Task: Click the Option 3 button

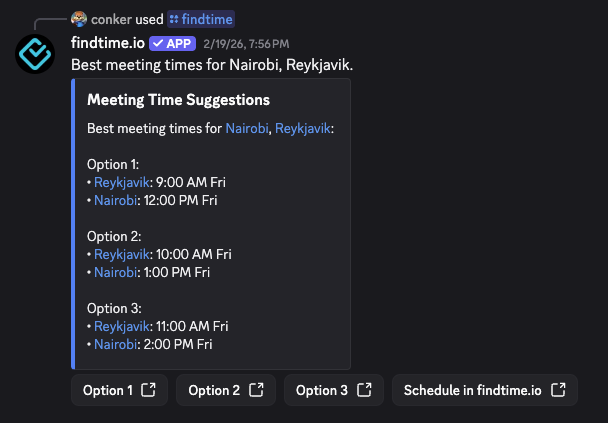Action: [x=333, y=390]
